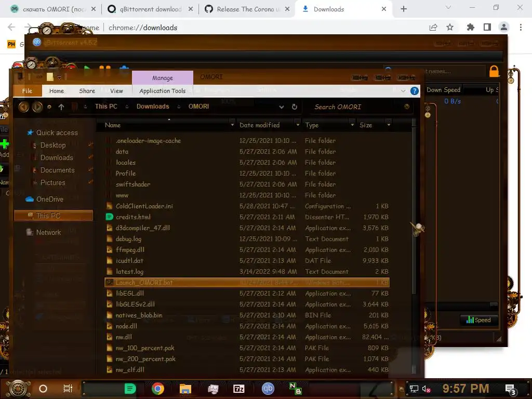The image size is (532, 399).
Task: Click the nw_100_percent.pak file icon
Action: pos(109,348)
